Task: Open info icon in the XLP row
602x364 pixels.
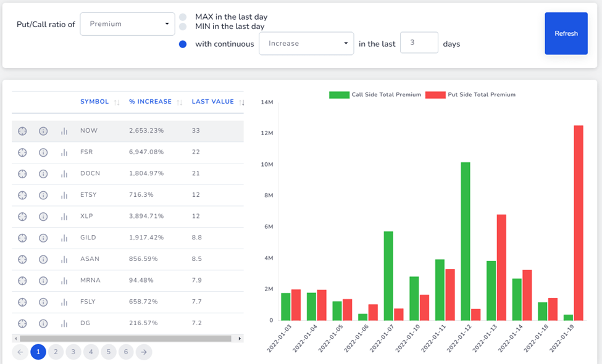Action: tap(43, 217)
